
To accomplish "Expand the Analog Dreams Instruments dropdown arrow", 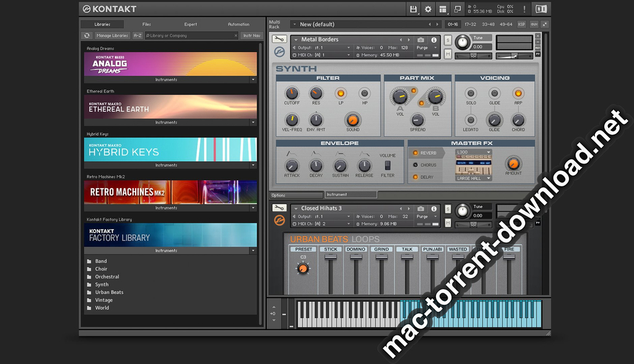I will (x=253, y=80).
